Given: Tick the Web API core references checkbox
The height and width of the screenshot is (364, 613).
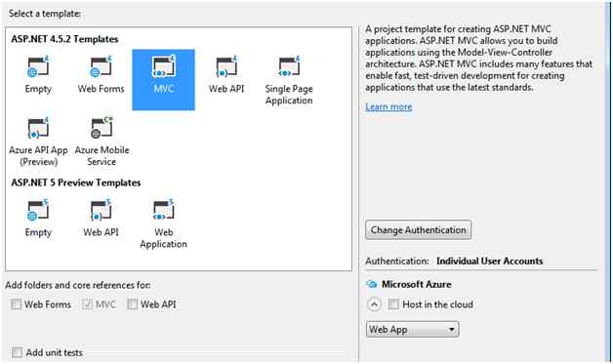Looking at the screenshot, I should coord(132,304).
